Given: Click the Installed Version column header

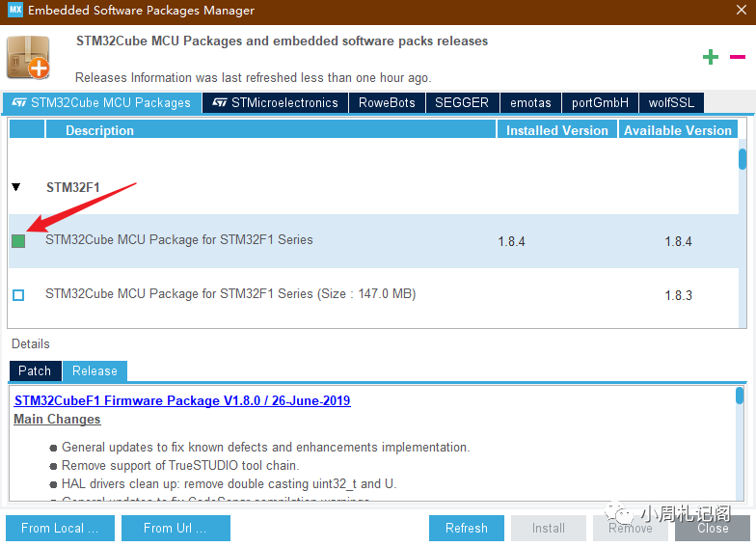Looking at the screenshot, I should click(x=557, y=130).
